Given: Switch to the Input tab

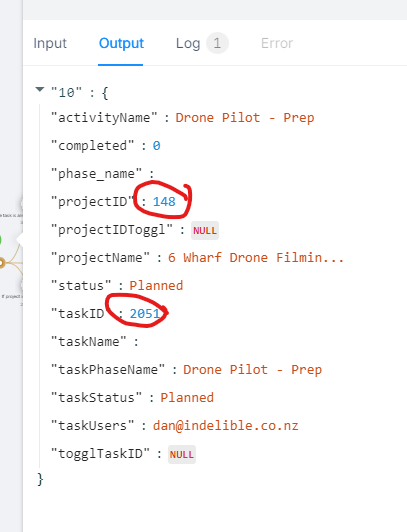Looking at the screenshot, I should [50, 43].
